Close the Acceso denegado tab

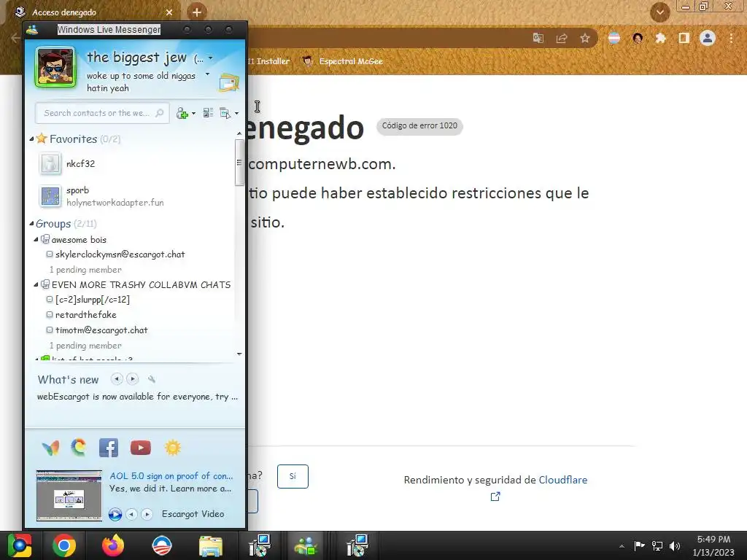[x=169, y=12]
